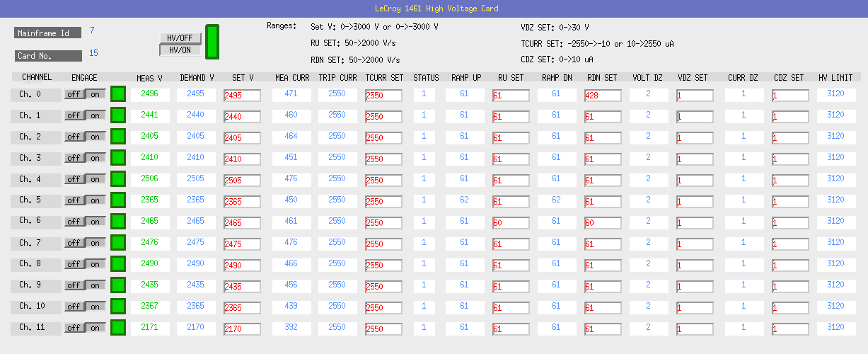This screenshot has height=354, width=868.
Task: Click Ch. 8 green engage status light
Action: (x=118, y=264)
